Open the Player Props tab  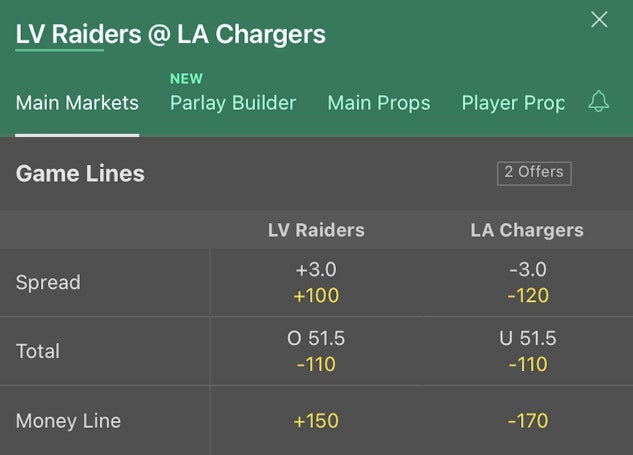pyautogui.click(x=513, y=103)
